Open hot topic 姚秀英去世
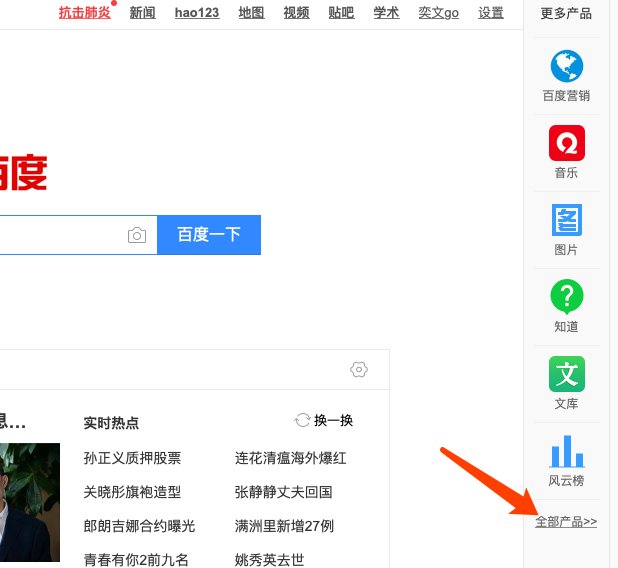This screenshot has height=568, width=618. coord(269,560)
